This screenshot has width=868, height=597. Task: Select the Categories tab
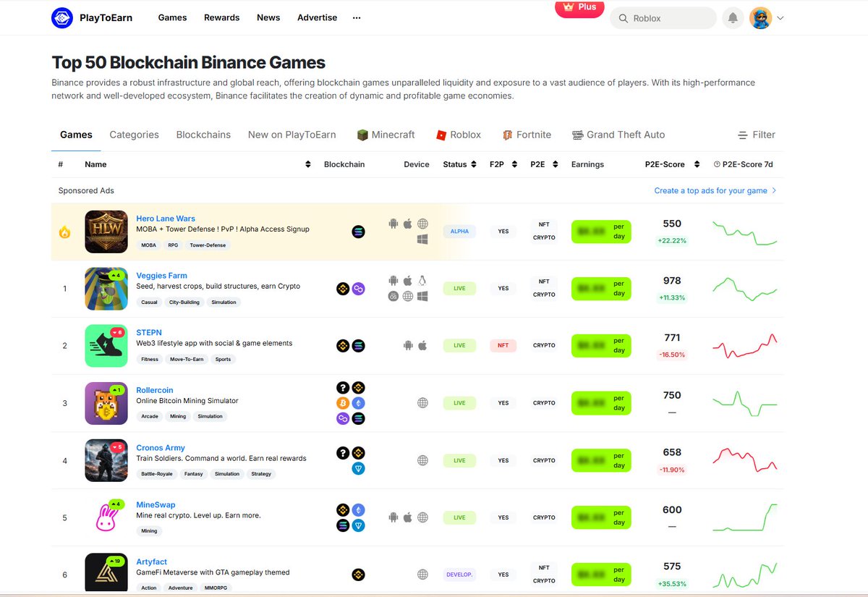click(x=134, y=135)
